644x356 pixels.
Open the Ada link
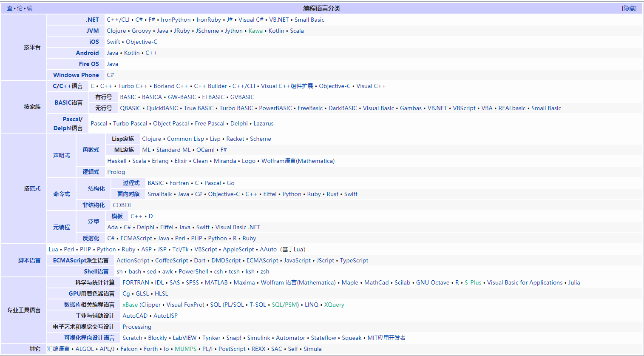click(x=113, y=227)
